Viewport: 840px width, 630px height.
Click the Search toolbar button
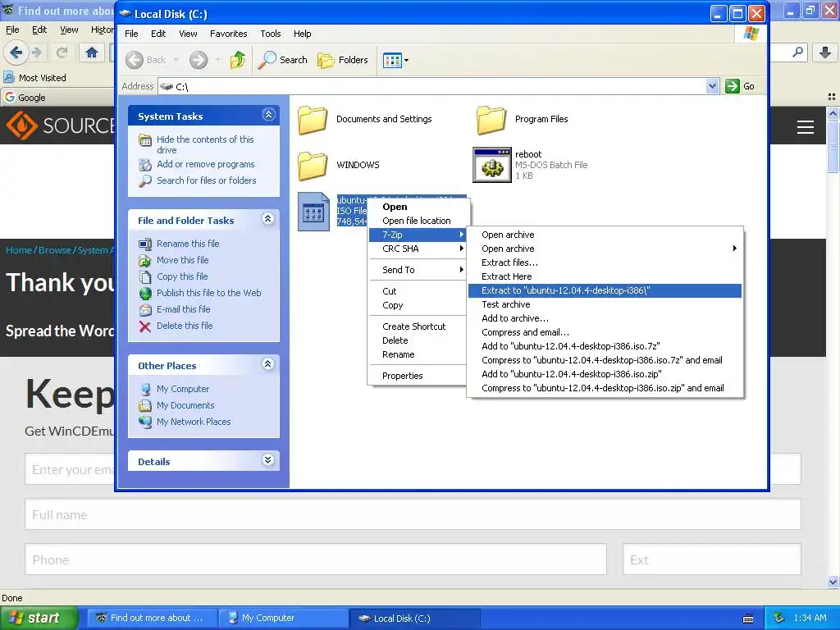pyautogui.click(x=282, y=60)
